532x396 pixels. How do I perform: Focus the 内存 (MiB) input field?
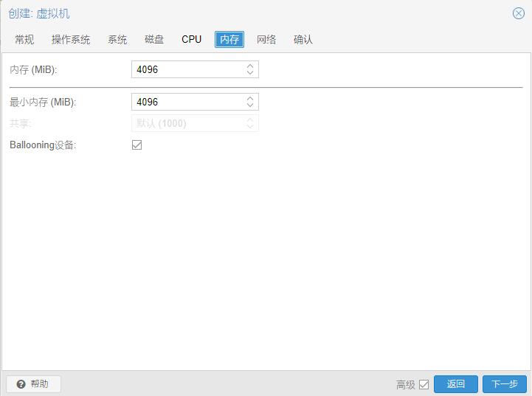click(188, 69)
